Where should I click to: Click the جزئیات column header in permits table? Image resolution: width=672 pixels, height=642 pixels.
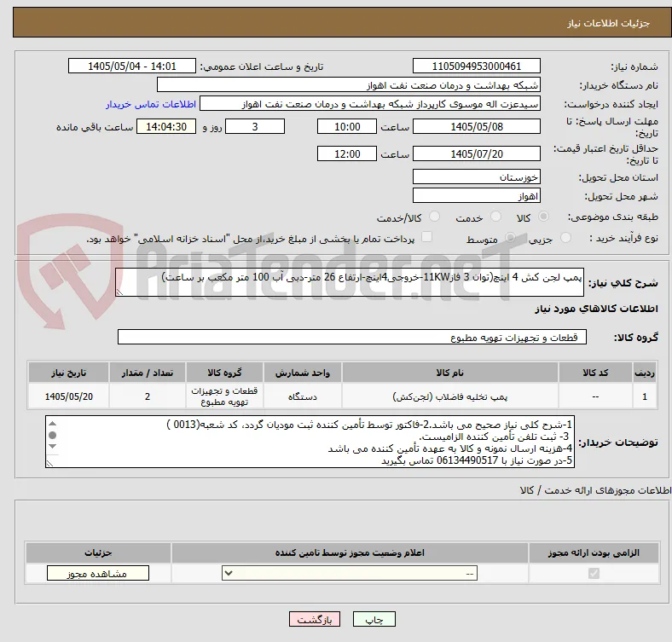click(98, 552)
